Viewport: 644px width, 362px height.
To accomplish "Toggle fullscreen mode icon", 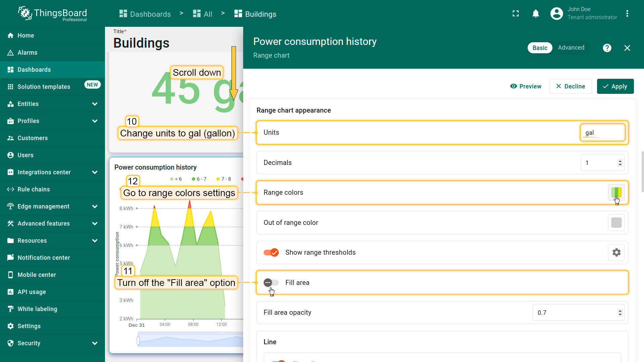I will [516, 14].
